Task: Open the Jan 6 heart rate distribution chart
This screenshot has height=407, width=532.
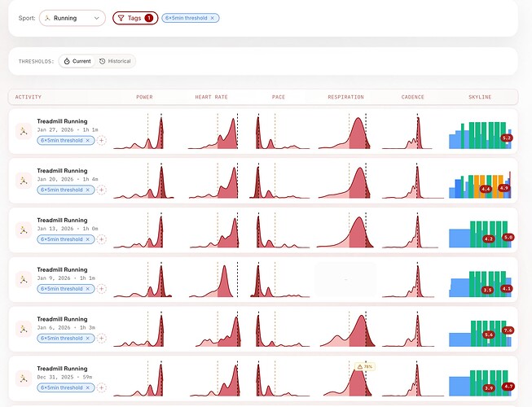Action: [213, 331]
